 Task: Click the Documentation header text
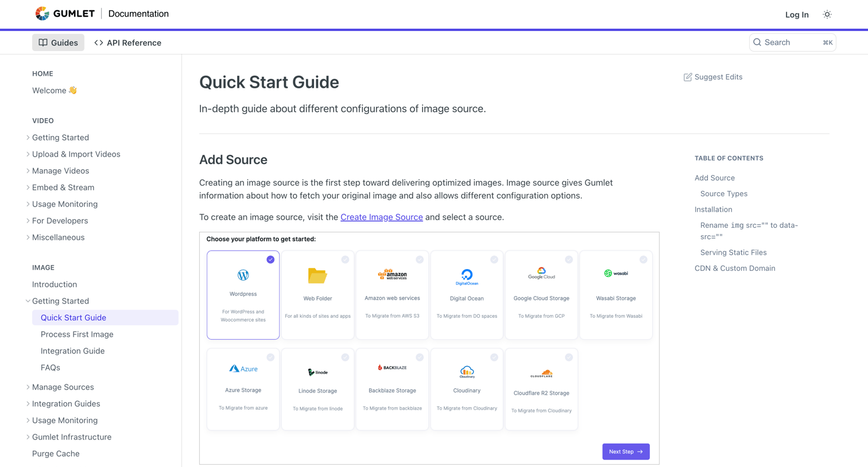tap(138, 14)
